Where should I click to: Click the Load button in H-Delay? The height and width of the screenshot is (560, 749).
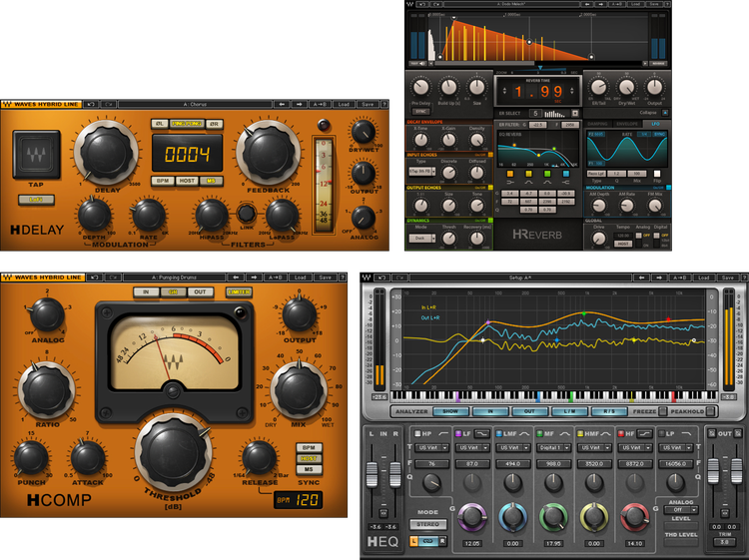coord(344,104)
